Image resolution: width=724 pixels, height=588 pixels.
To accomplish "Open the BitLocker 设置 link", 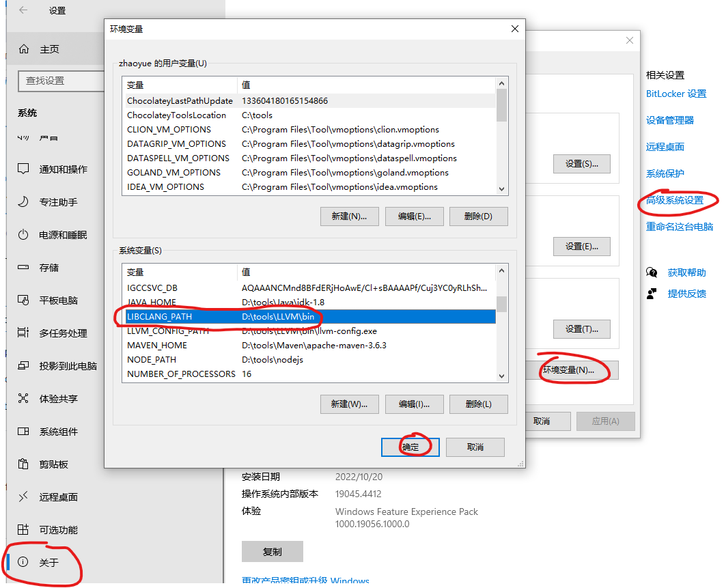I will (676, 94).
